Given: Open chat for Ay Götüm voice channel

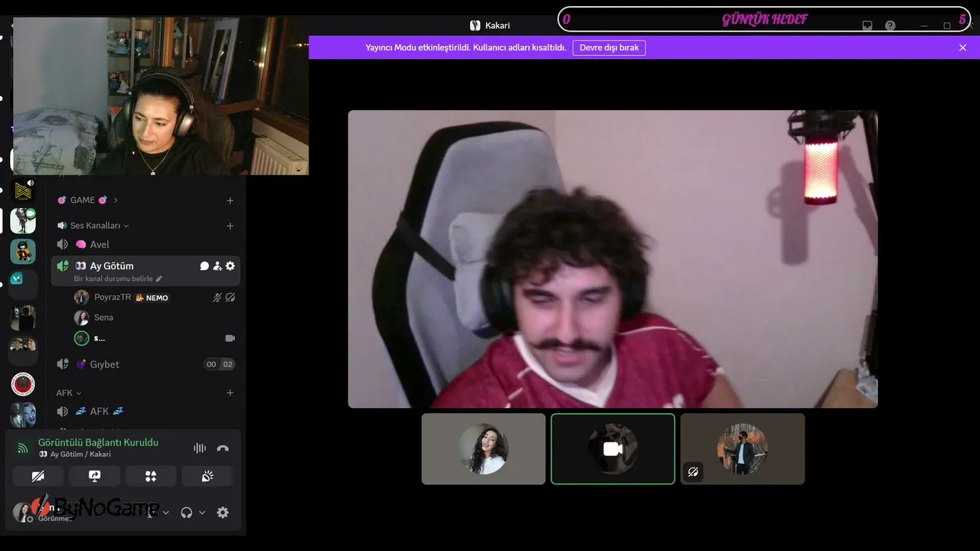Looking at the screenshot, I should click(204, 266).
